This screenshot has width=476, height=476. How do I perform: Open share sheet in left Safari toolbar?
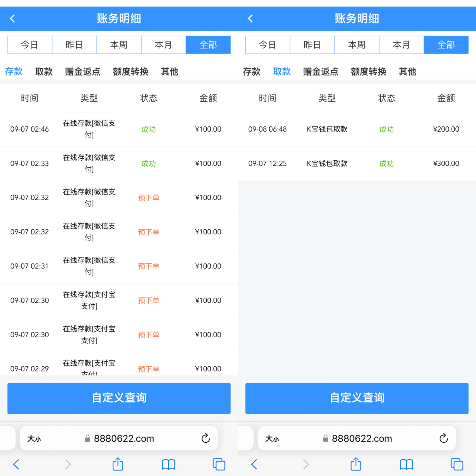click(118, 464)
